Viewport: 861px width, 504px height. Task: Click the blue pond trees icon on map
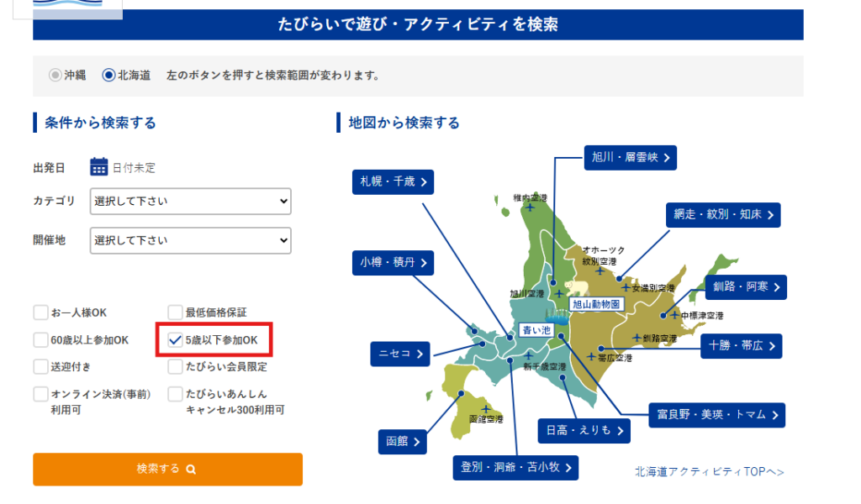point(558,317)
